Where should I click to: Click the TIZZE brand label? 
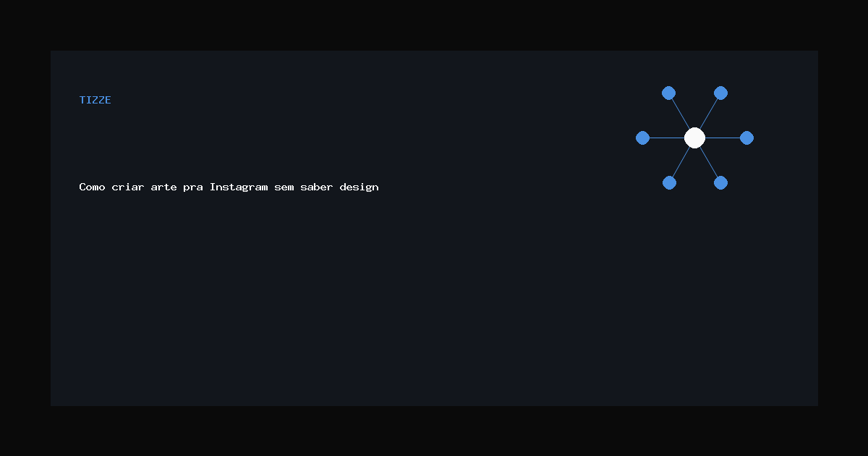pyautogui.click(x=95, y=100)
